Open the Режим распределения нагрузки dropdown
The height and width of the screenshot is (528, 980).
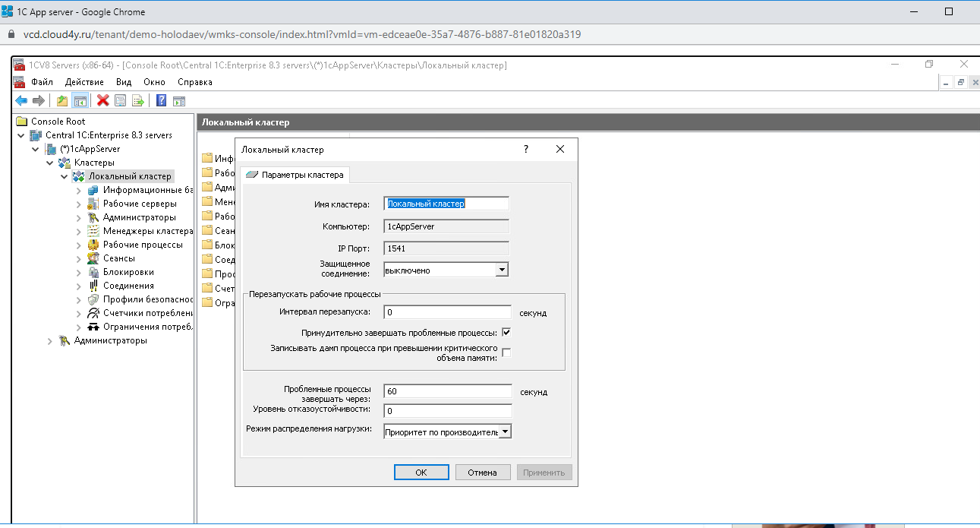tap(506, 432)
